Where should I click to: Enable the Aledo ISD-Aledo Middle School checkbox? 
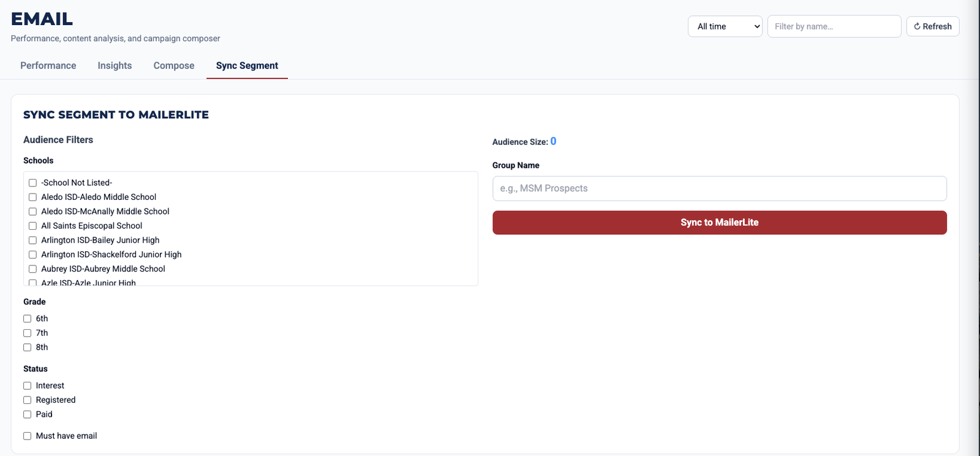32,197
